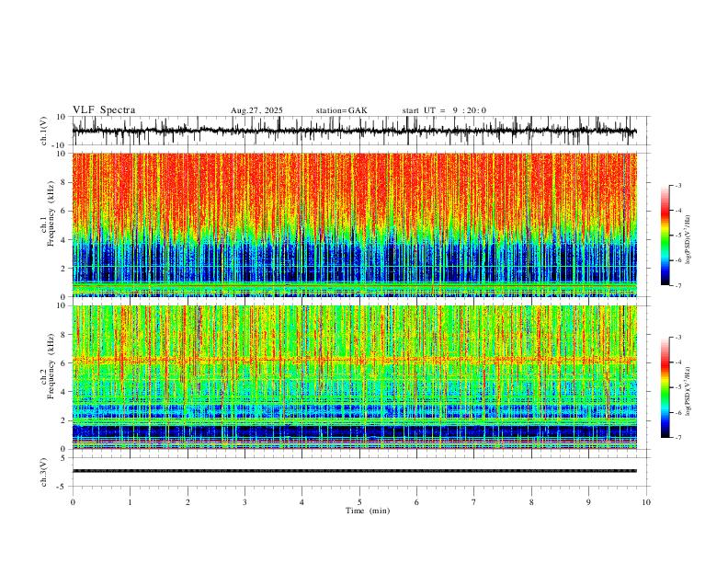Click the ch.2 VLF spectrogram panel
This screenshot has height=563, width=728.
coord(355,377)
